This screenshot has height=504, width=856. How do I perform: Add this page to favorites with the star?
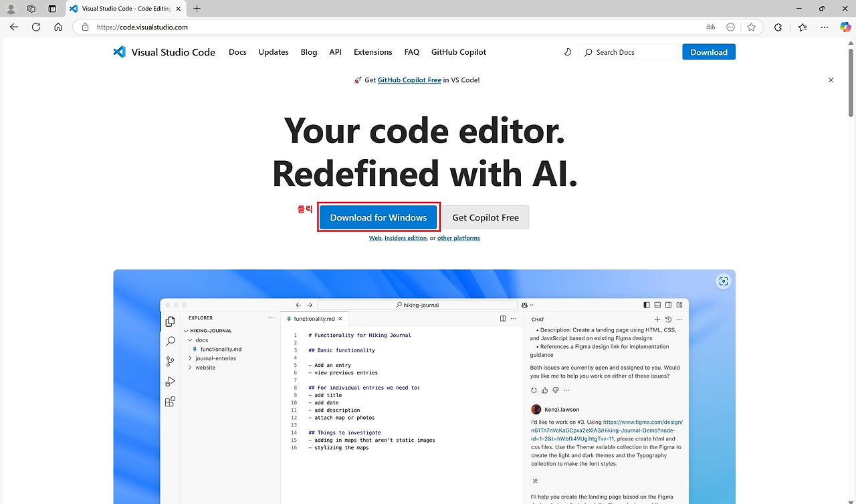pyautogui.click(x=752, y=27)
